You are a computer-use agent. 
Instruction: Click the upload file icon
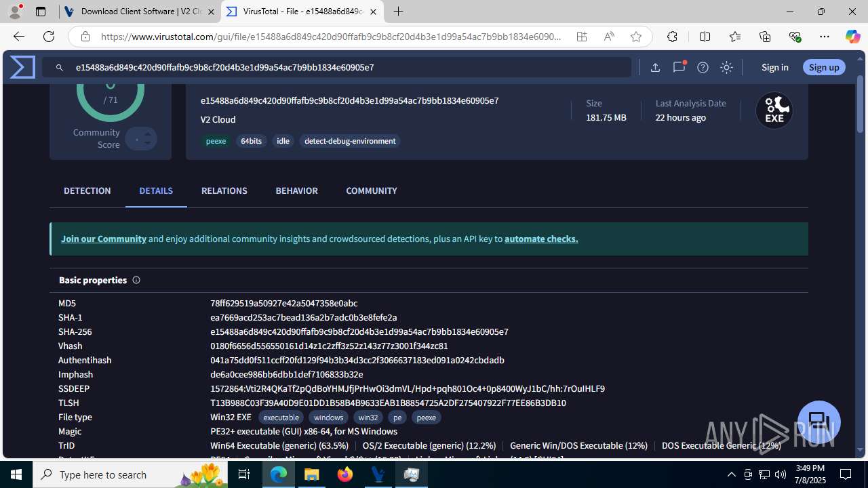[x=655, y=67]
